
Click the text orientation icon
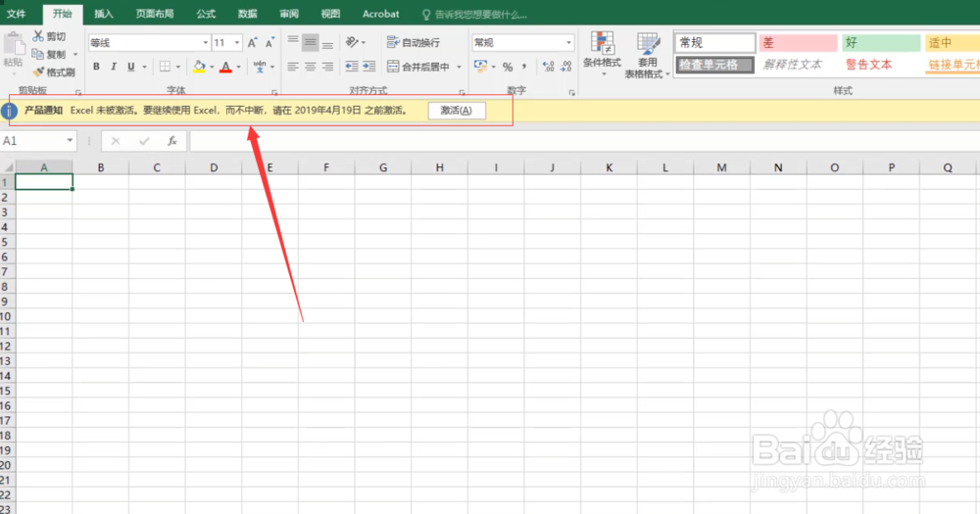[x=353, y=42]
